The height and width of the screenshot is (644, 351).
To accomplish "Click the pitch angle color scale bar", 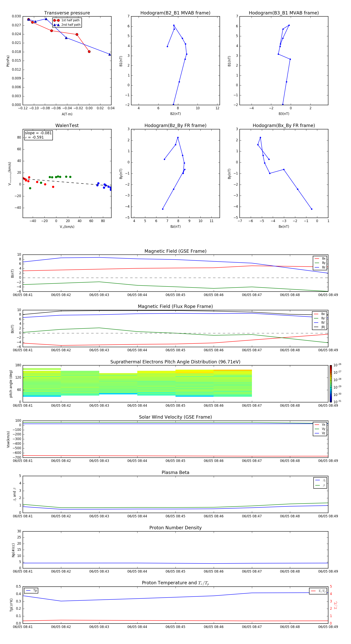I will pyautogui.click(x=331, y=383).
